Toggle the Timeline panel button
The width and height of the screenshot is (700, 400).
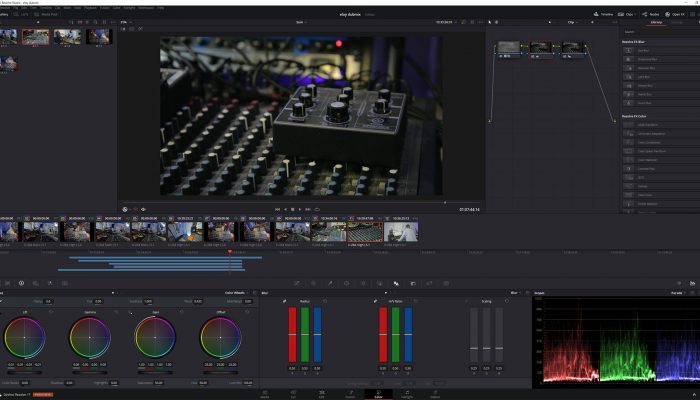(603, 14)
